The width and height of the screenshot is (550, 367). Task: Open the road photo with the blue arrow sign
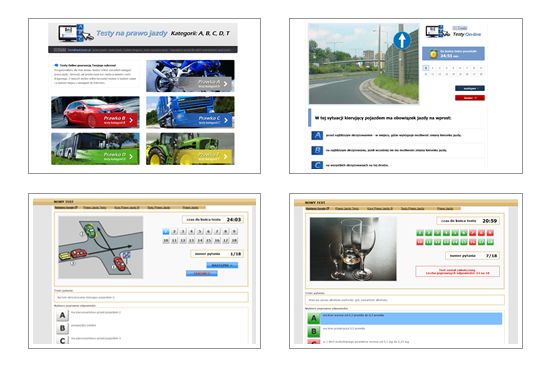coord(364,64)
